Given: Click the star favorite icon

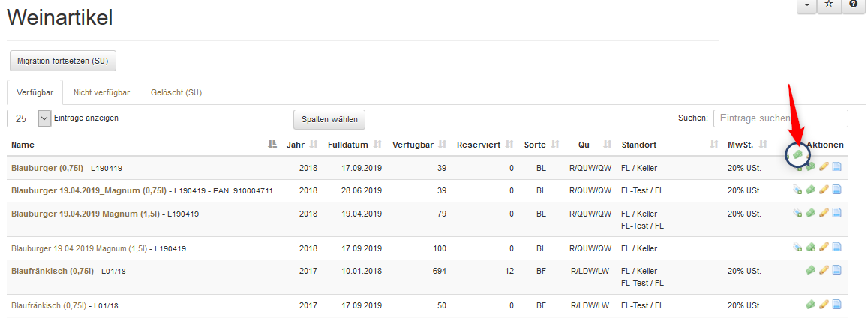Looking at the screenshot, I should (x=829, y=4).
